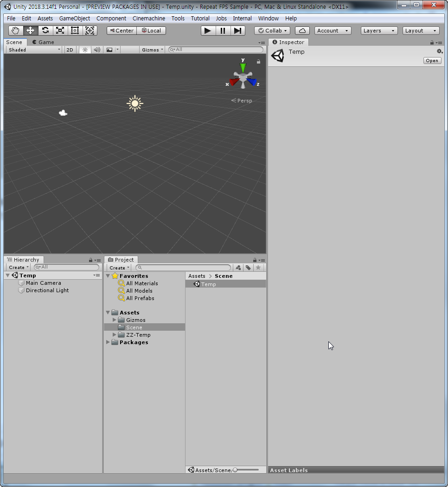
Task: Toggle Persp projection label
Action: 242,101
